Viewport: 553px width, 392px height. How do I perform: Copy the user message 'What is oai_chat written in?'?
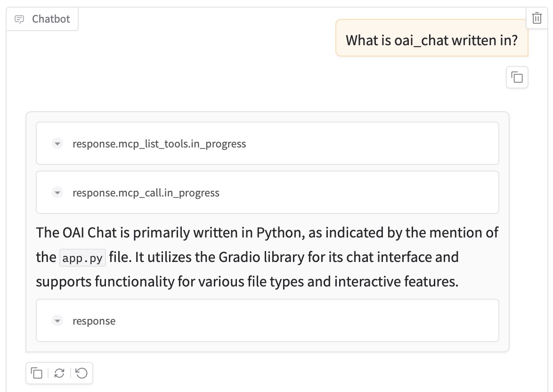click(517, 77)
